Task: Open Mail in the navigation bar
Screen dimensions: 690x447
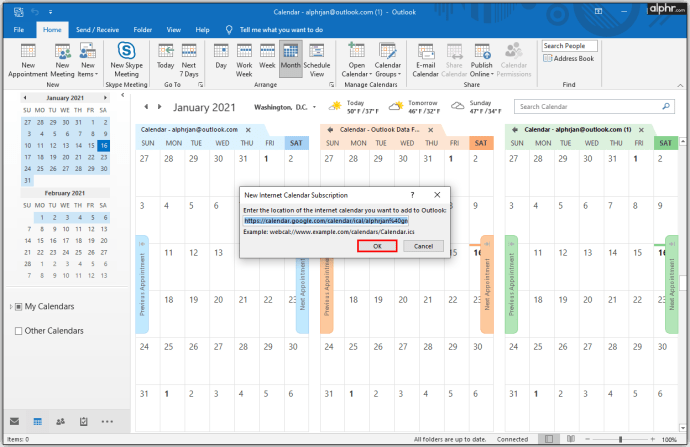Action: (x=15, y=421)
